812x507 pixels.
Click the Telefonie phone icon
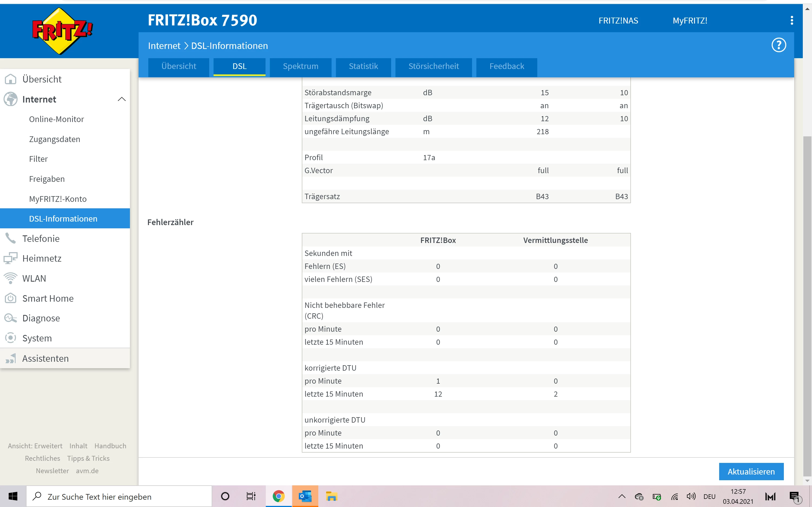click(10, 238)
